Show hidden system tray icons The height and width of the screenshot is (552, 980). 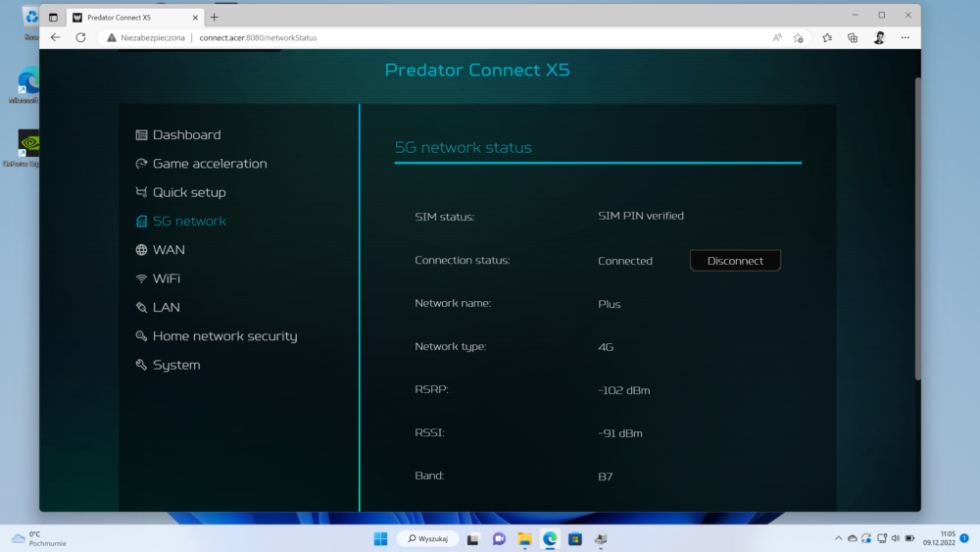click(x=838, y=538)
